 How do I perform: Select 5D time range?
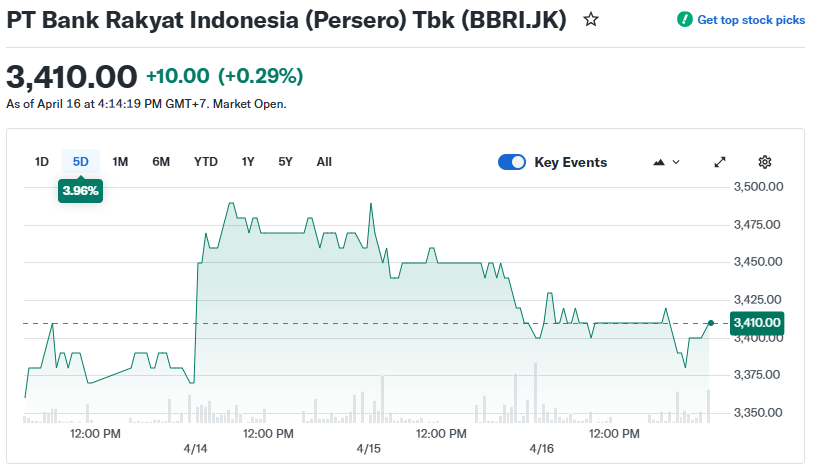(81, 162)
